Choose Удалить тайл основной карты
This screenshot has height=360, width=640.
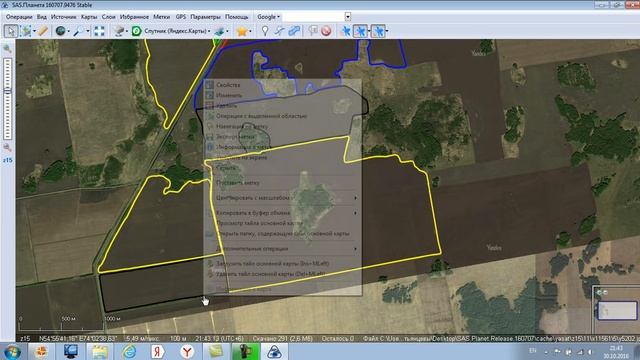[x=282, y=274]
